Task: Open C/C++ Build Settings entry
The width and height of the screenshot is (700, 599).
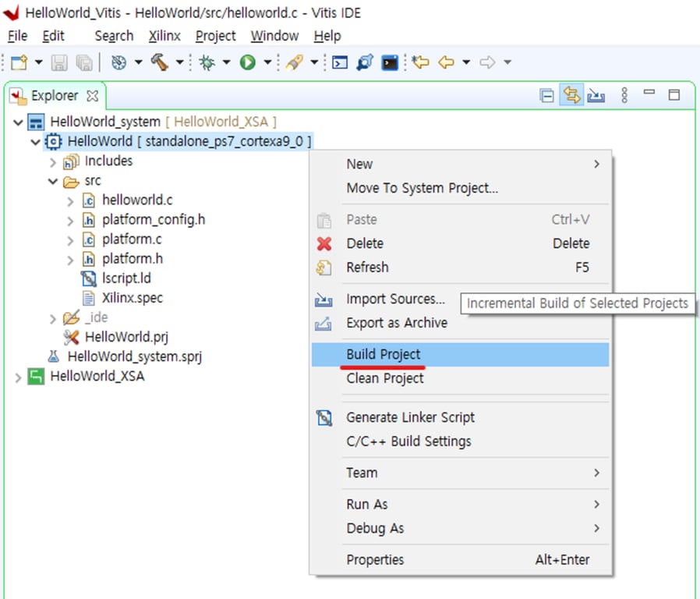Action: coord(460,441)
